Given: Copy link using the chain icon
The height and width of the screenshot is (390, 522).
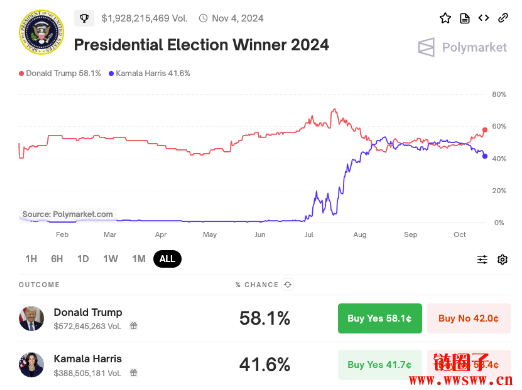Looking at the screenshot, I should coord(503,18).
